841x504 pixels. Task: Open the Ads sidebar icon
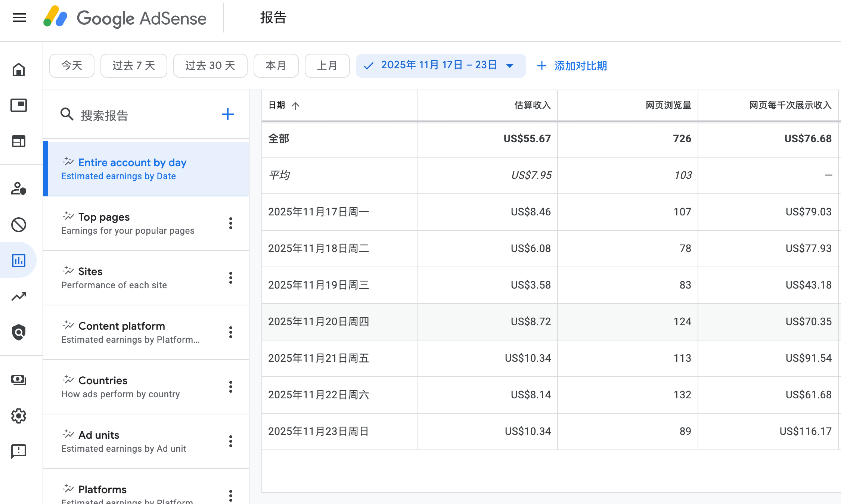(x=19, y=105)
